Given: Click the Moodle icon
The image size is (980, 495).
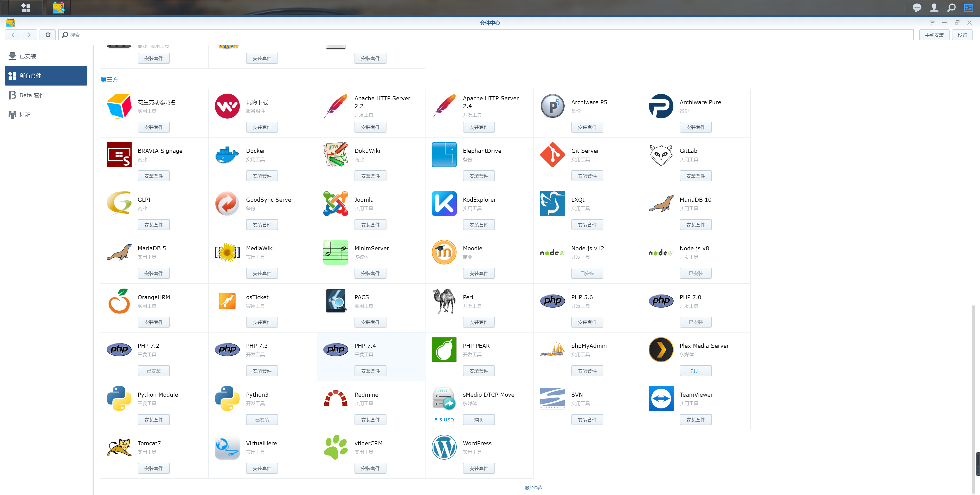Looking at the screenshot, I should point(444,252).
